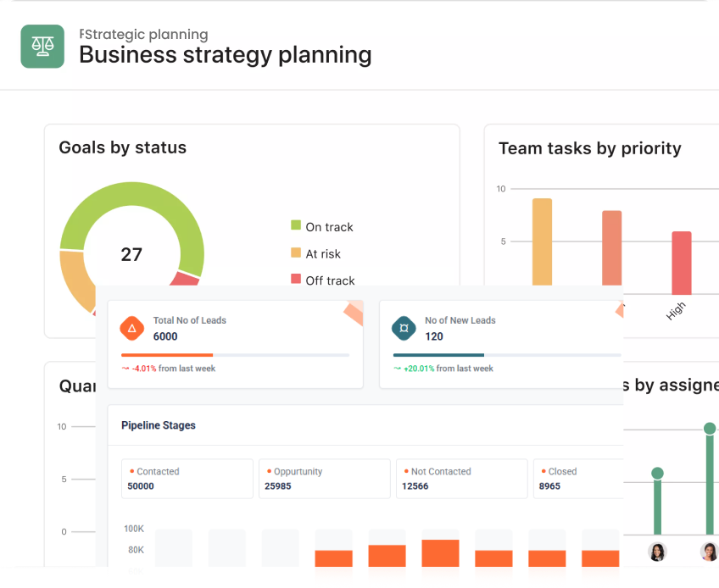Toggle the At risk legend swatch

[296, 252]
